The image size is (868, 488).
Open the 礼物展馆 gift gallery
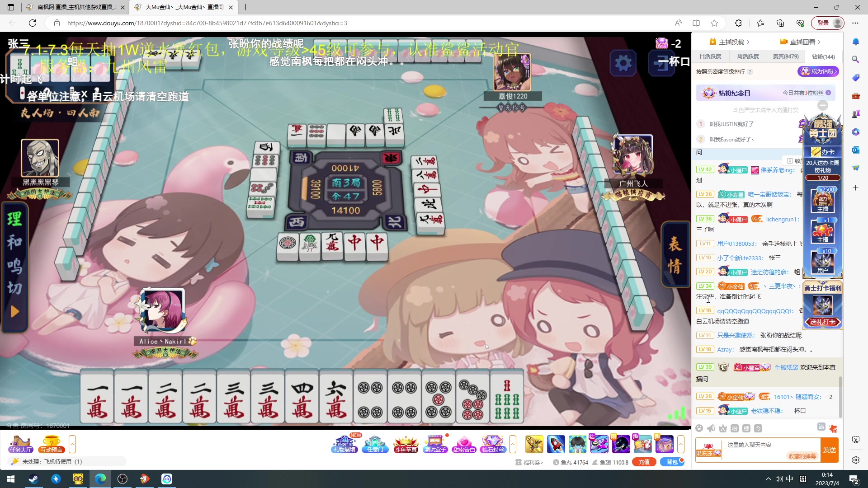[344, 444]
